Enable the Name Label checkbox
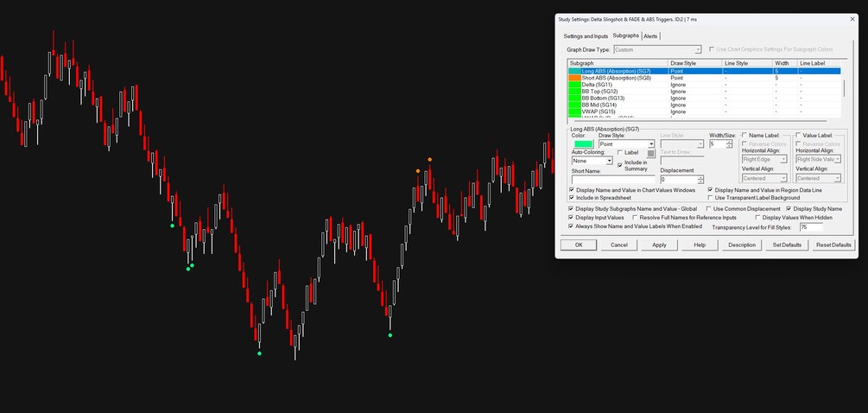Screen dimensions: 868x413 click(x=744, y=135)
